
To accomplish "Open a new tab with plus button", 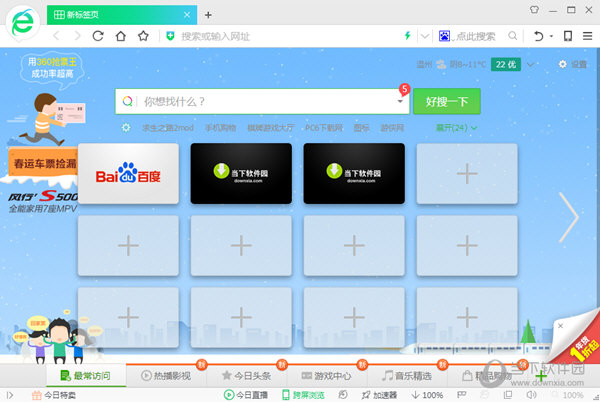I will 208,15.
